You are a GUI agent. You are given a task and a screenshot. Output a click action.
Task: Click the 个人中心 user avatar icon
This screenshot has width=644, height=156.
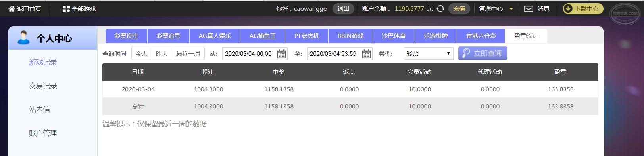23,38
